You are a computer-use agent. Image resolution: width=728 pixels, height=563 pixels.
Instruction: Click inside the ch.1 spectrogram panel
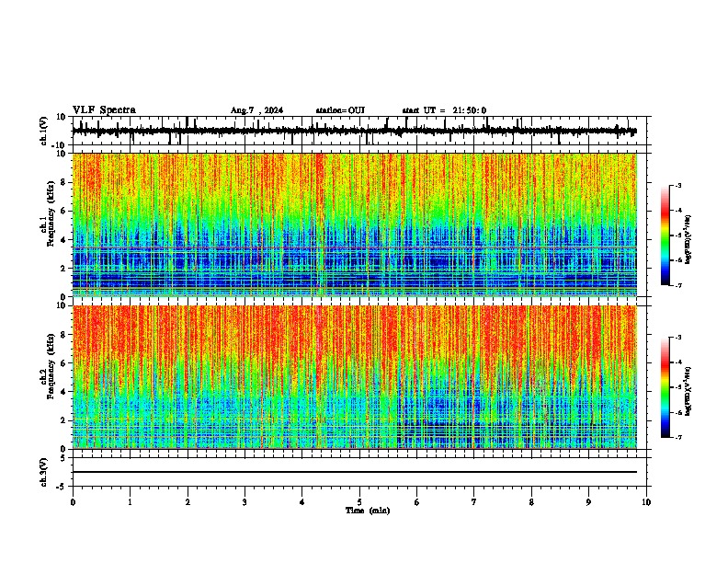tap(354, 224)
